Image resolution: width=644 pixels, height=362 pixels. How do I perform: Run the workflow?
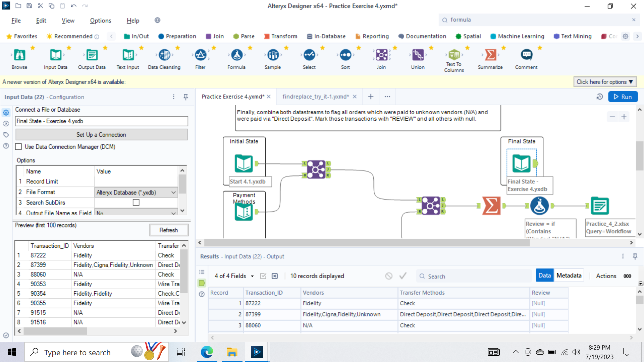pyautogui.click(x=623, y=97)
